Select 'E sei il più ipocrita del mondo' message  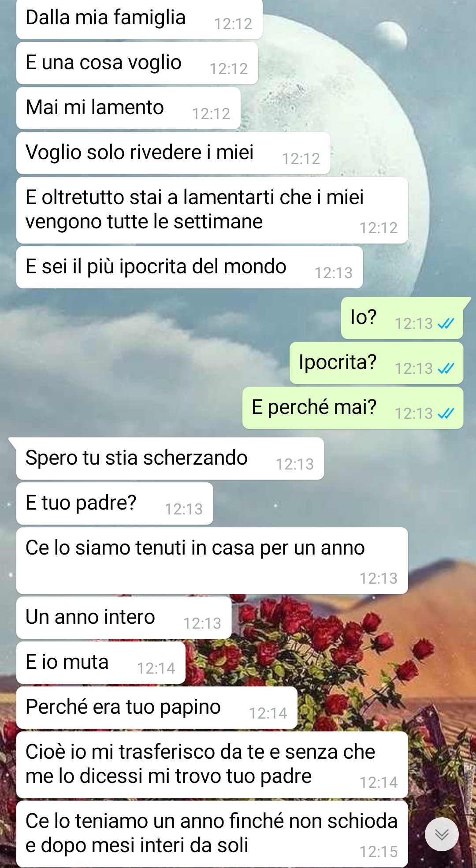click(190, 267)
